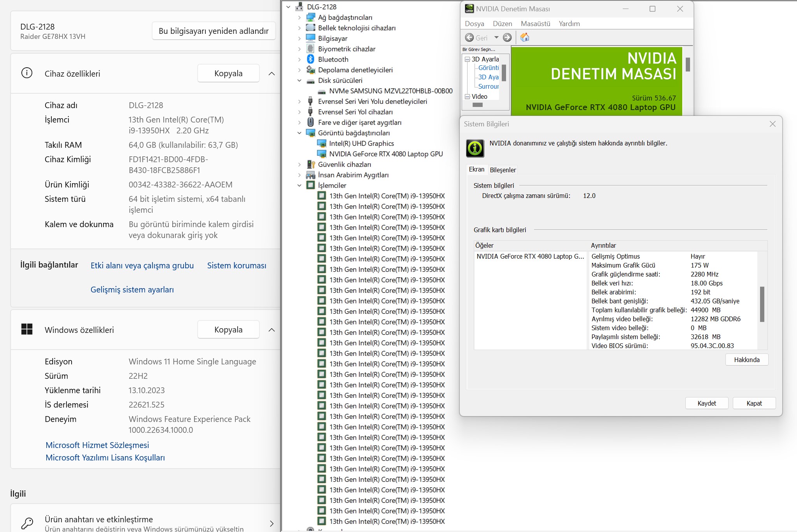Image resolution: width=797 pixels, height=532 pixels.
Task: Open the Yardım menu
Action: point(569,23)
